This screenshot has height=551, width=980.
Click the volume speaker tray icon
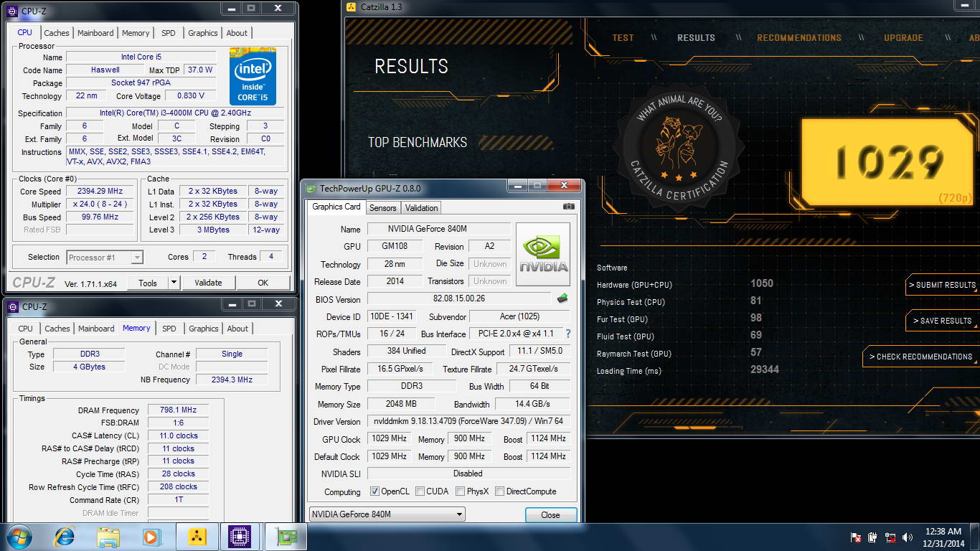908,537
